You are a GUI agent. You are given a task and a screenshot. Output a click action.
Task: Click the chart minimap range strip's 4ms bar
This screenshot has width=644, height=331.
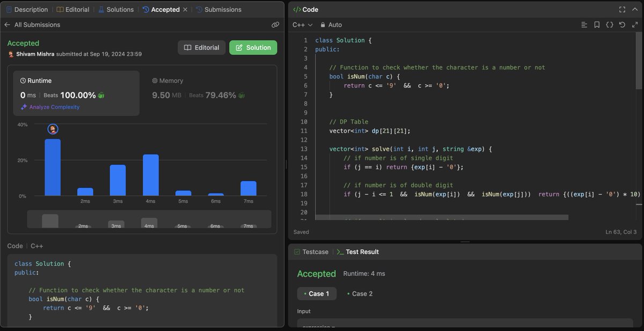[x=149, y=223]
